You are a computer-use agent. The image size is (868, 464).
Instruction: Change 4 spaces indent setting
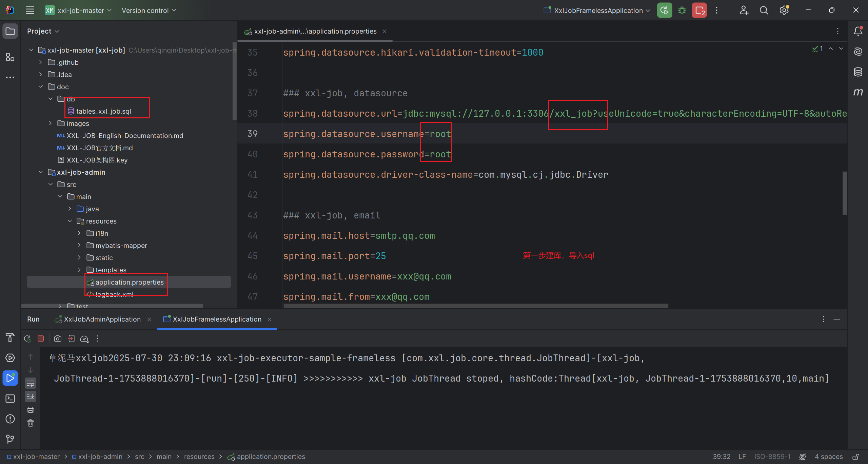point(829,457)
